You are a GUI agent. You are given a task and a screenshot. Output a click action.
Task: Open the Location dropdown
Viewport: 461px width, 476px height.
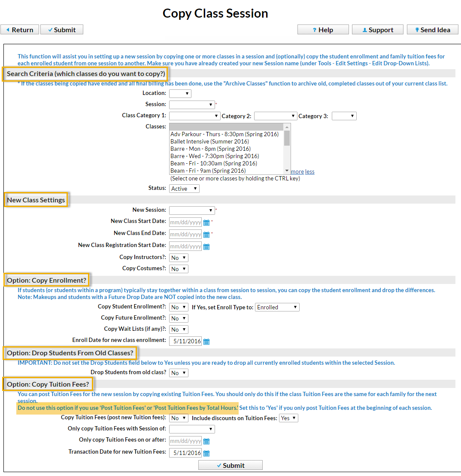[x=180, y=94]
